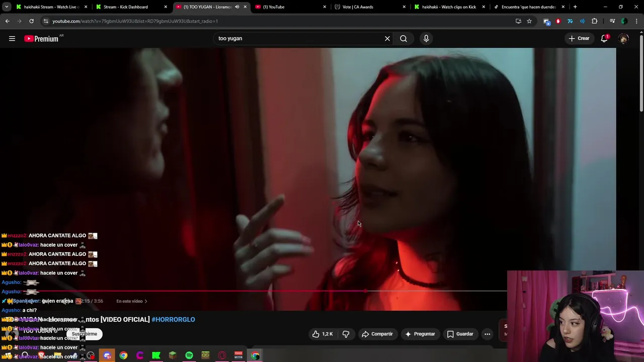
Task: Open Opera browser from taskbar
Action: (222, 355)
